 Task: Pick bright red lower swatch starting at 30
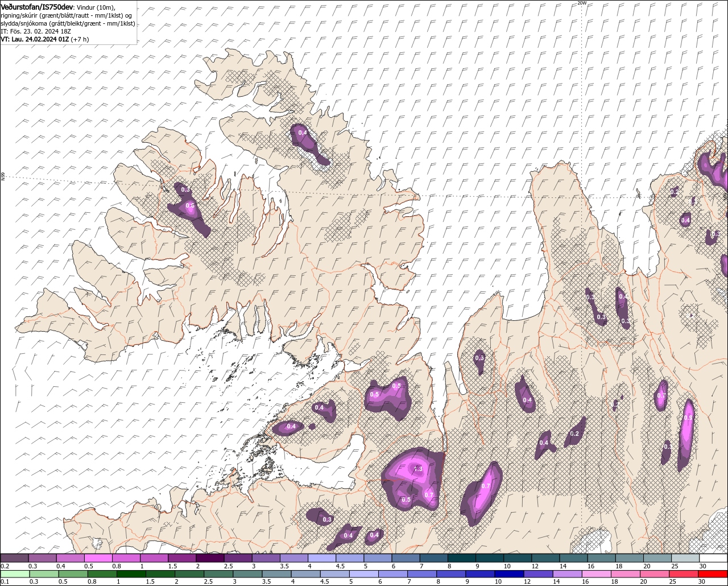(713, 574)
